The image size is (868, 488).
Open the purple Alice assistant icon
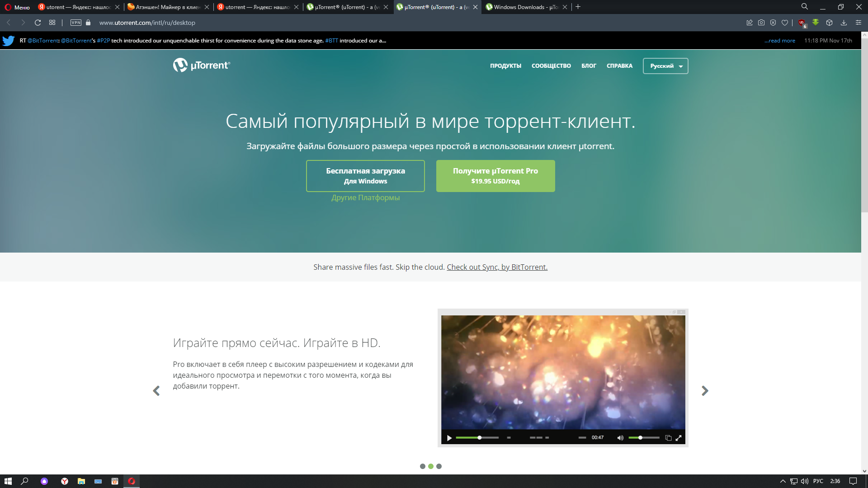click(x=44, y=481)
